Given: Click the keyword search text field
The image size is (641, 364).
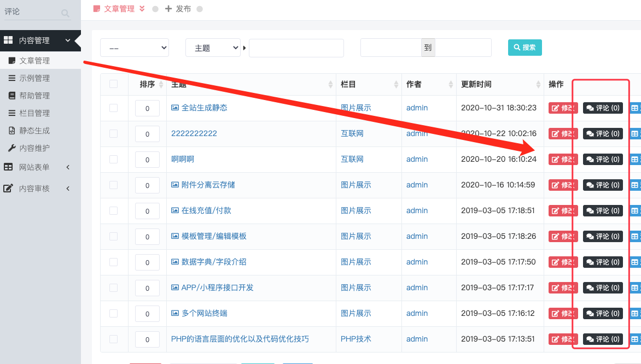Looking at the screenshot, I should (x=296, y=48).
